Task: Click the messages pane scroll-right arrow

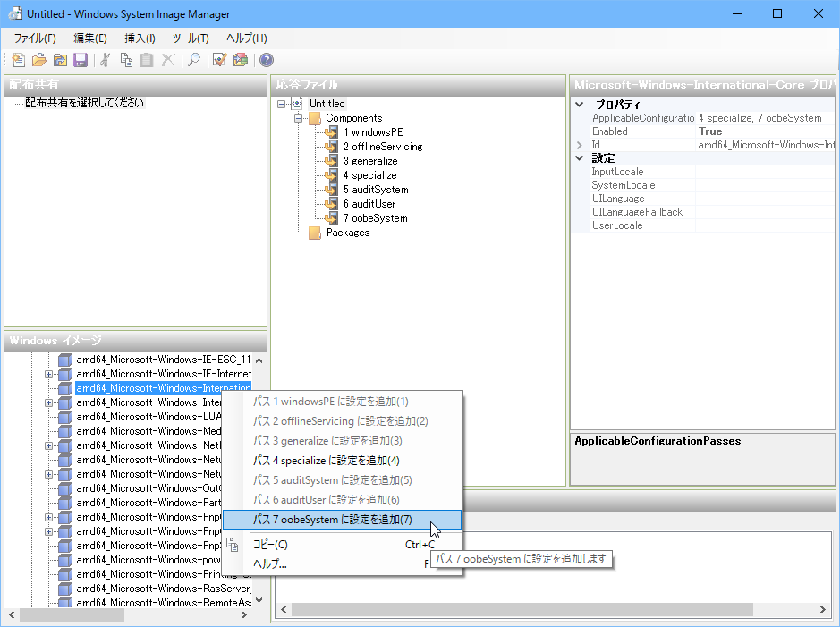Action: click(x=823, y=610)
